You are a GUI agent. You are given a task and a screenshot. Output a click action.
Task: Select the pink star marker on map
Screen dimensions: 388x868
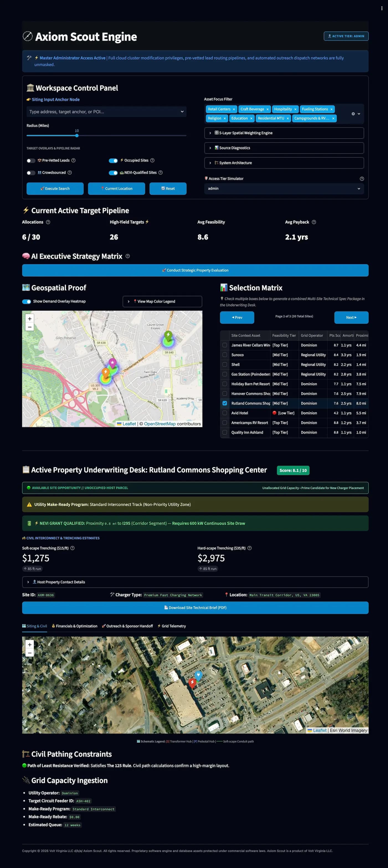(x=113, y=363)
